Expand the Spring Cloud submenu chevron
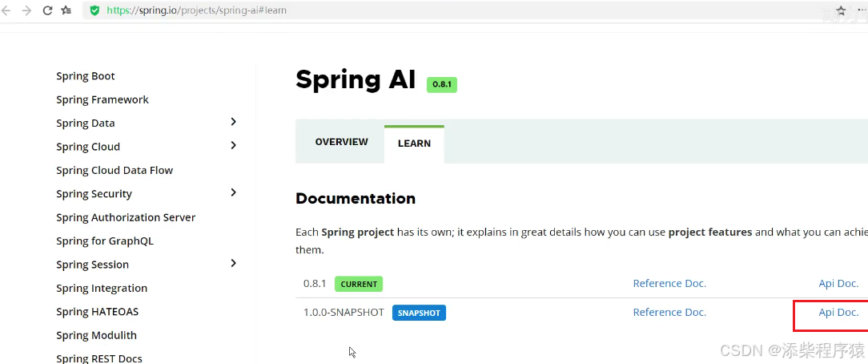 [x=234, y=145]
